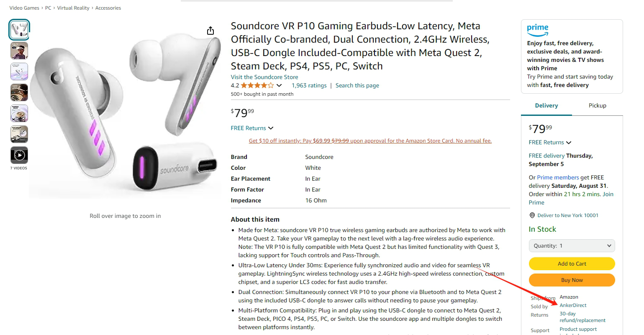Screen dimensions: 644x335
Task: Click the location pin delivery icon
Action: pos(532,215)
